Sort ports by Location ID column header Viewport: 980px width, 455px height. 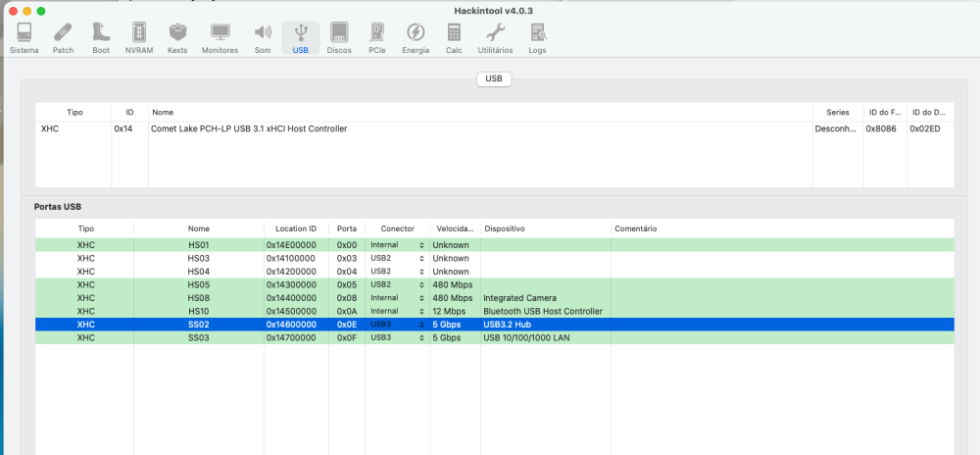[296, 228]
